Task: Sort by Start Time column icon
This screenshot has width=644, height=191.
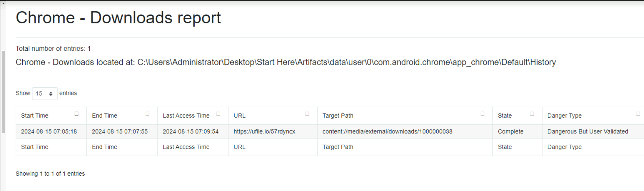Action: [77, 114]
